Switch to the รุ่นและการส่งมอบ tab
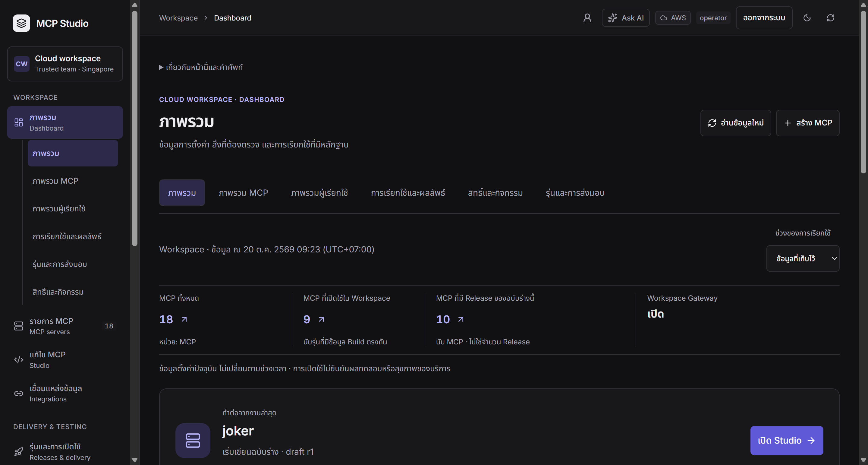868x465 pixels. point(575,193)
